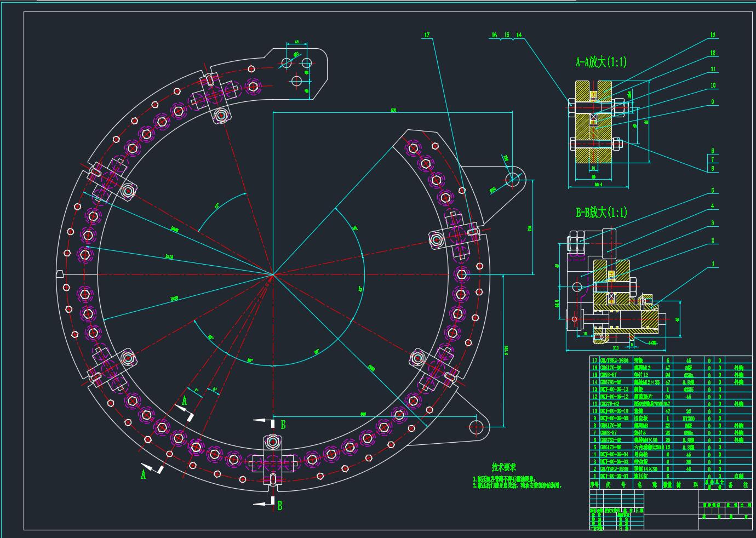Select the 技术要求 heading text

pos(503,467)
